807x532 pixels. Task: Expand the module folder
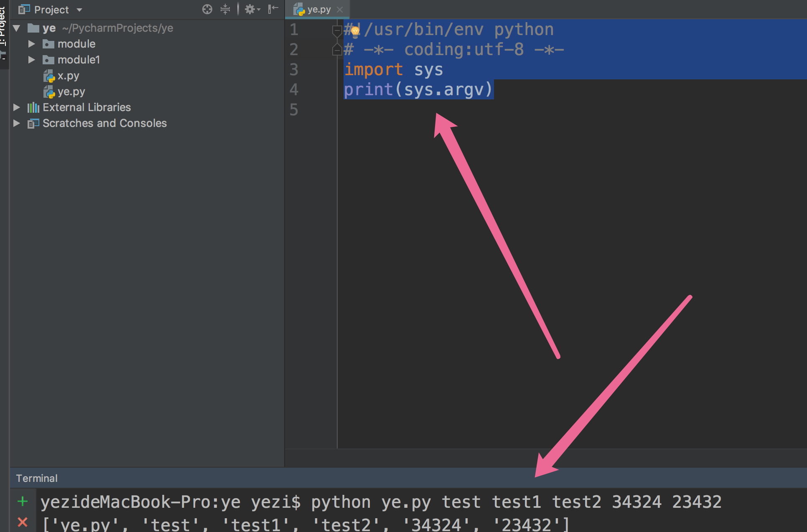tap(31, 44)
